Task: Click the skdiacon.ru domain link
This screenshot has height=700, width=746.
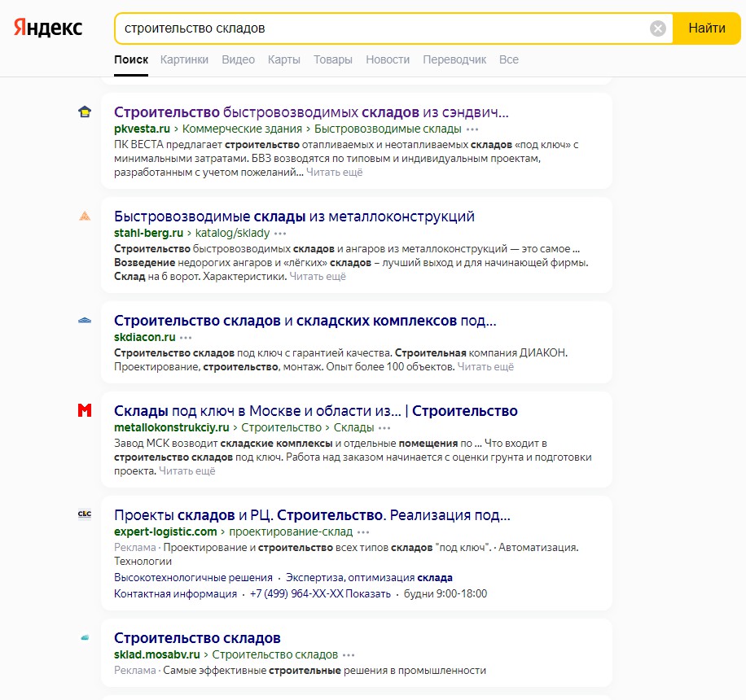Action: click(x=145, y=337)
